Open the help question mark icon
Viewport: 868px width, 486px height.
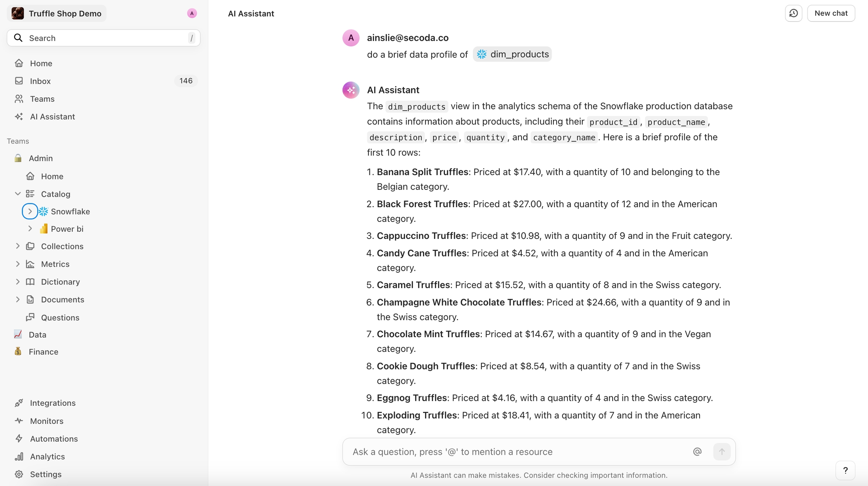point(845,471)
